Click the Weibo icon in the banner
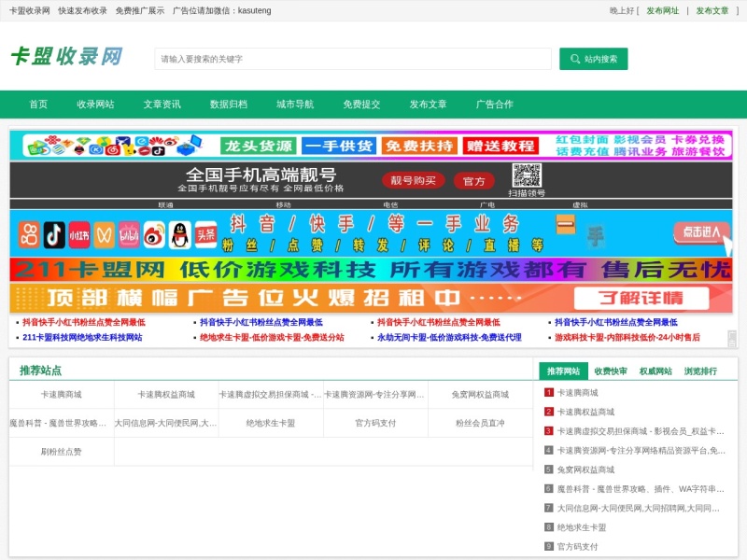The width and height of the screenshot is (747, 560). (x=154, y=234)
